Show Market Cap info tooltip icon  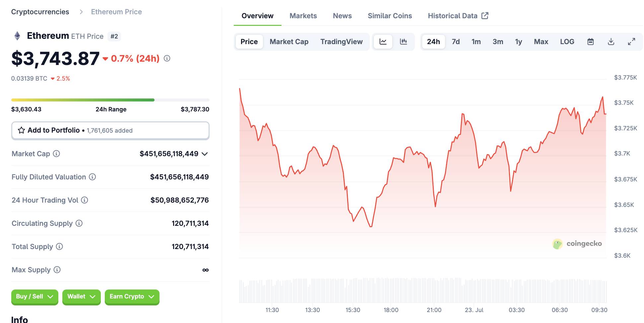point(57,154)
